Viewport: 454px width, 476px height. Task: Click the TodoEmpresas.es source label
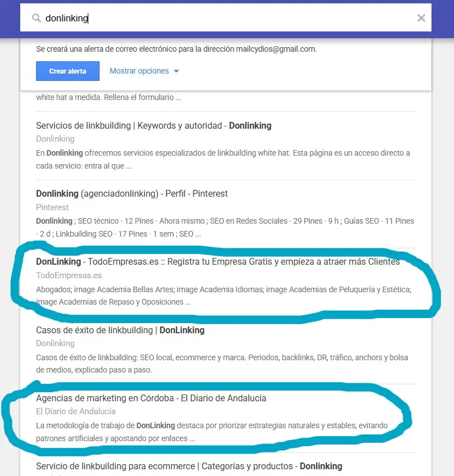pos(69,275)
